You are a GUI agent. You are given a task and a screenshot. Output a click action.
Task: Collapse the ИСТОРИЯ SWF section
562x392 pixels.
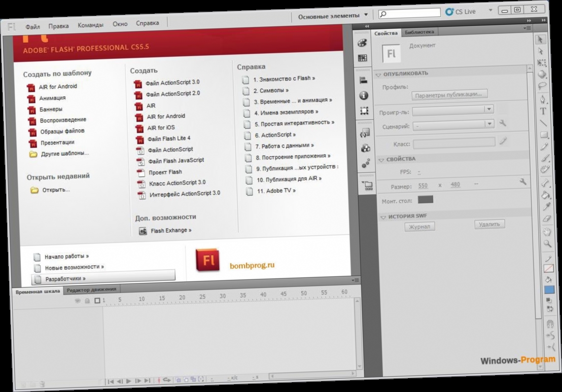pos(383,217)
